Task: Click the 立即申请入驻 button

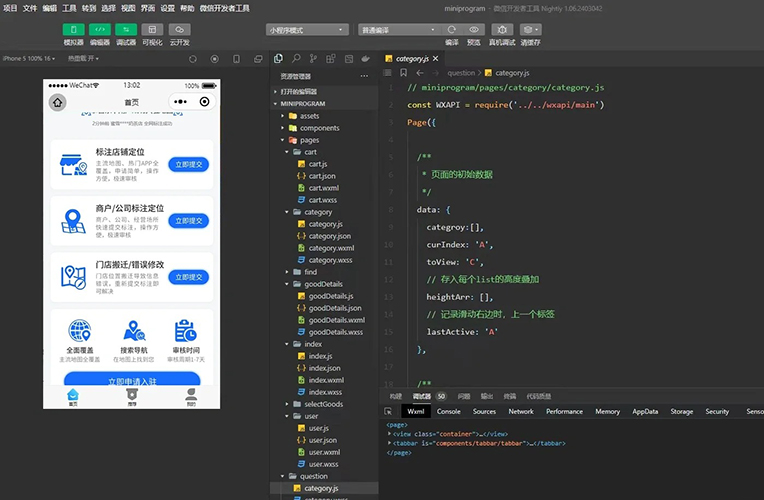Action: tap(132, 379)
